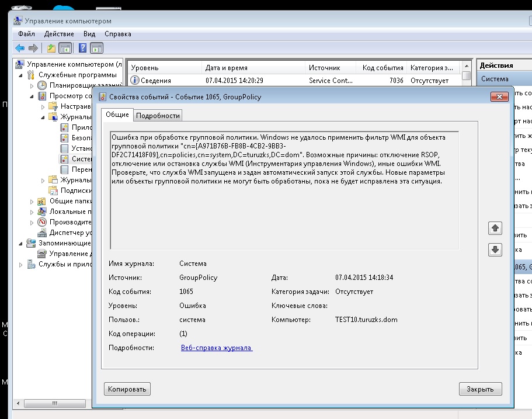Sort events by Код события column header
Screen dimensions: 532x419
click(x=381, y=68)
